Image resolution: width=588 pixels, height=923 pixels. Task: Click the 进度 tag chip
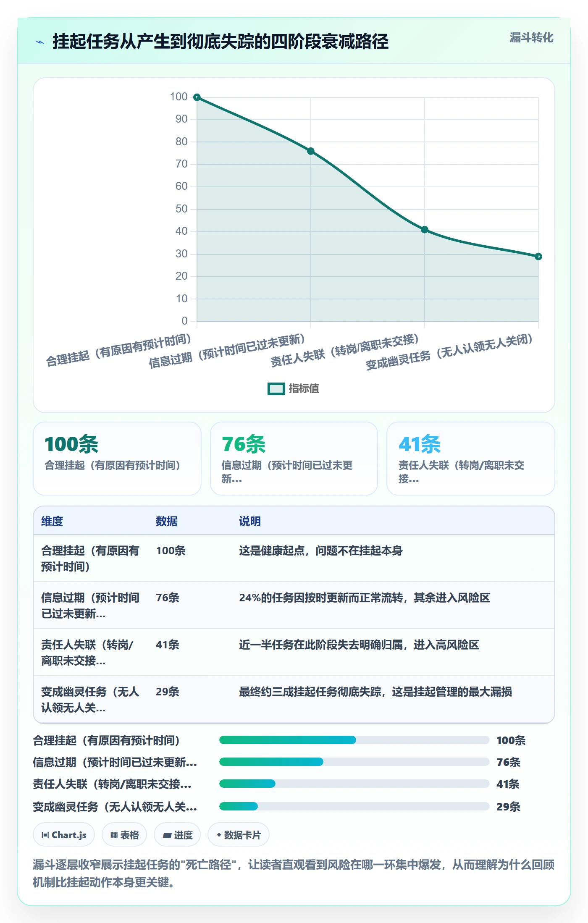coord(178,835)
